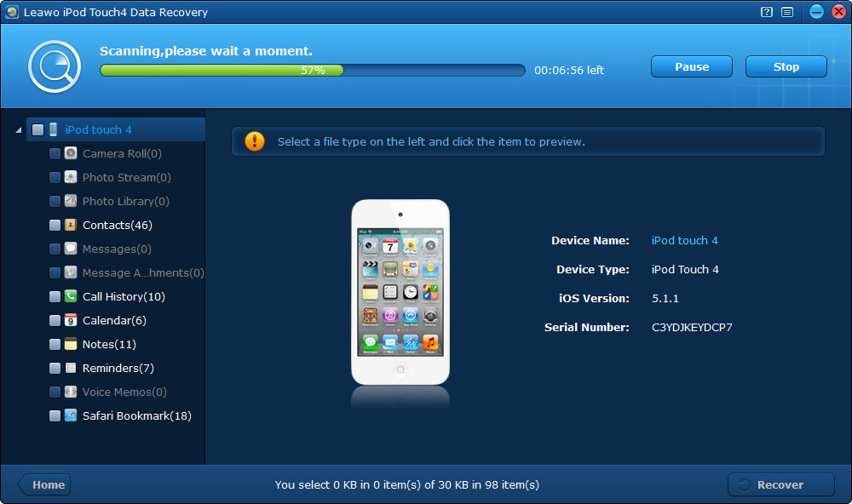Image resolution: width=852 pixels, height=504 pixels.
Task: Show the Calendar(6) entries
Action: pyautogui.click(x=114, y=320)
